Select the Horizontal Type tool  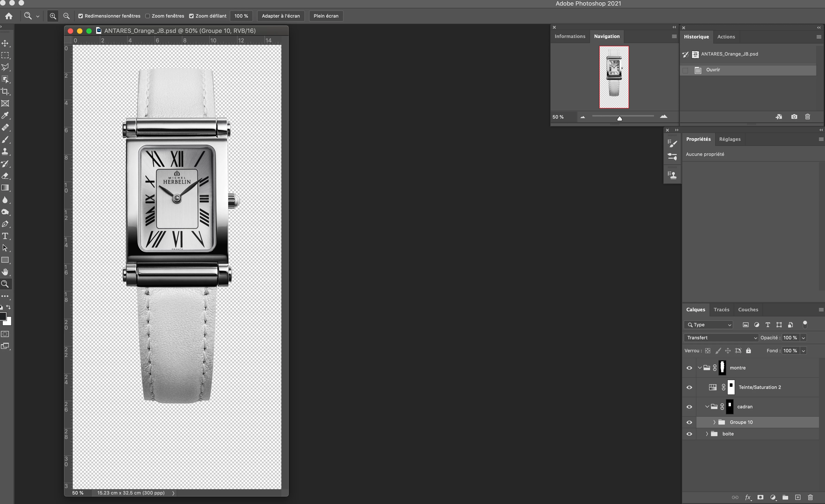click(5, 236)
